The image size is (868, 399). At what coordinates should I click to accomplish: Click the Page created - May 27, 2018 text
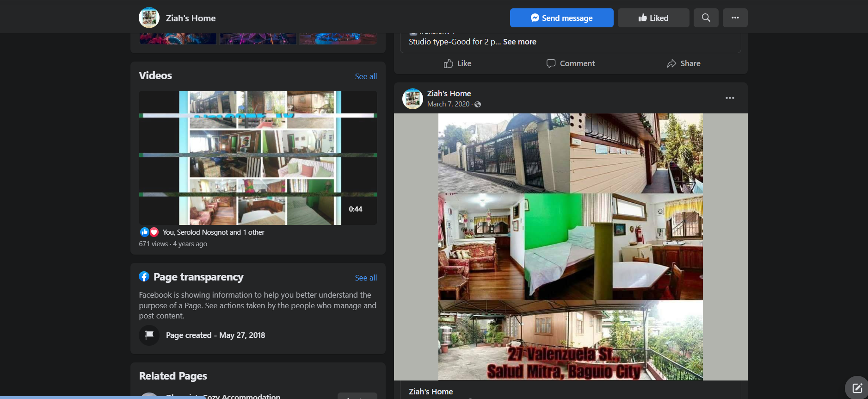(215, 335)
